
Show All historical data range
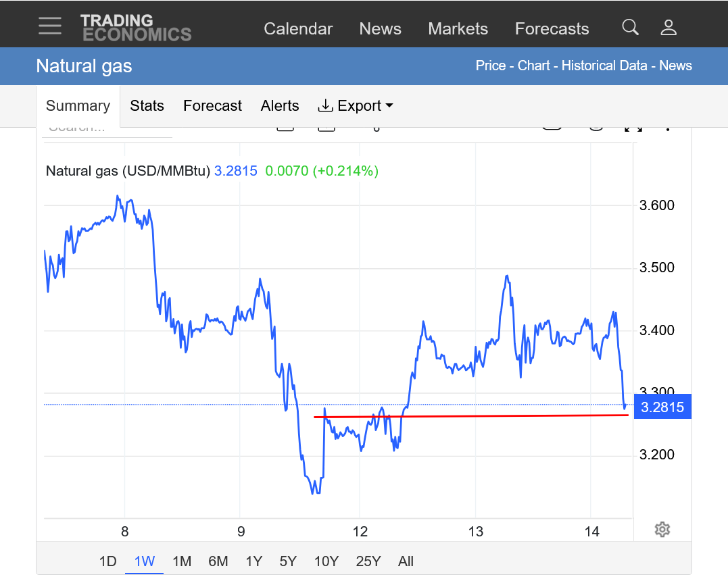coord(406,561)
